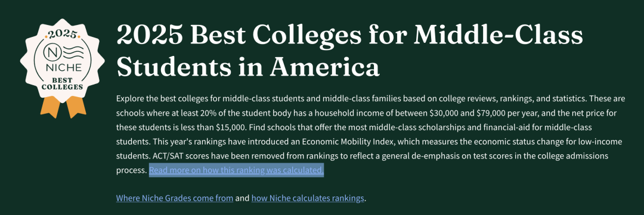Follow the "how Niche calculates rankings" link
644x215 pixels.
point(308,198)
